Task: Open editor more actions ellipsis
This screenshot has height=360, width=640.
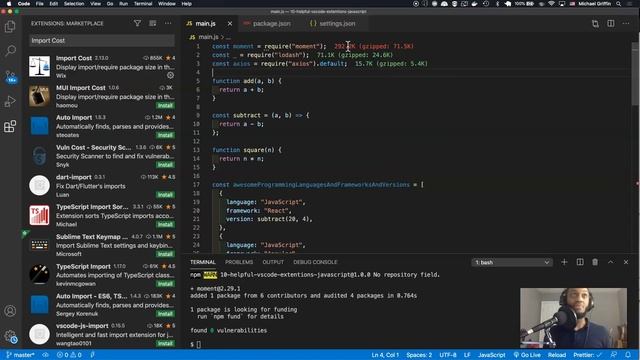Action: point(626,24)
